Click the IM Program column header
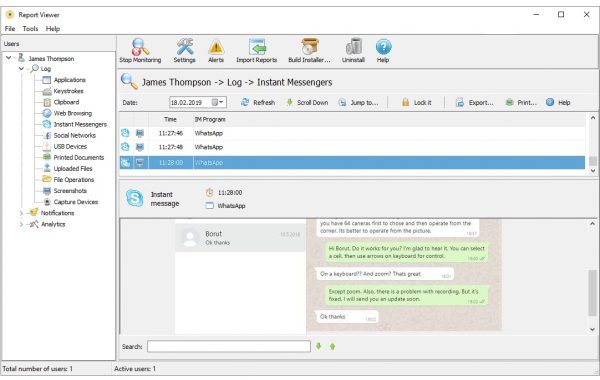 tap(210, 119)
